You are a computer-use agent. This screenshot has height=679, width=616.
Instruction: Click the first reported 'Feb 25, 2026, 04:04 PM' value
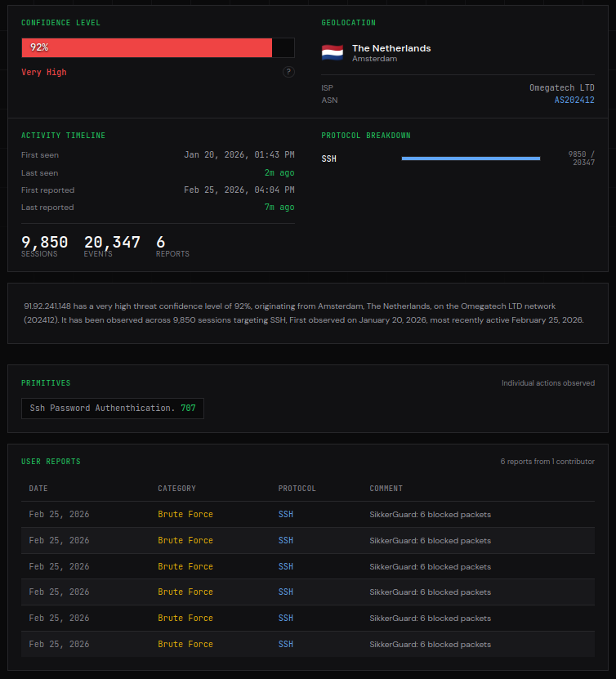(239, 190)
